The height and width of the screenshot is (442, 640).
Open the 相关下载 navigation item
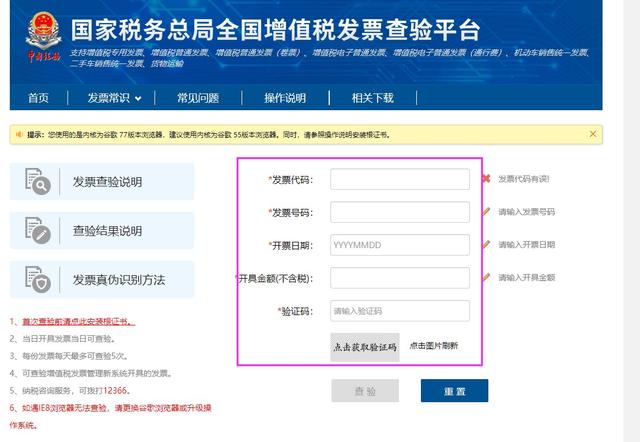pyautogui.click(x=373, y=98)
